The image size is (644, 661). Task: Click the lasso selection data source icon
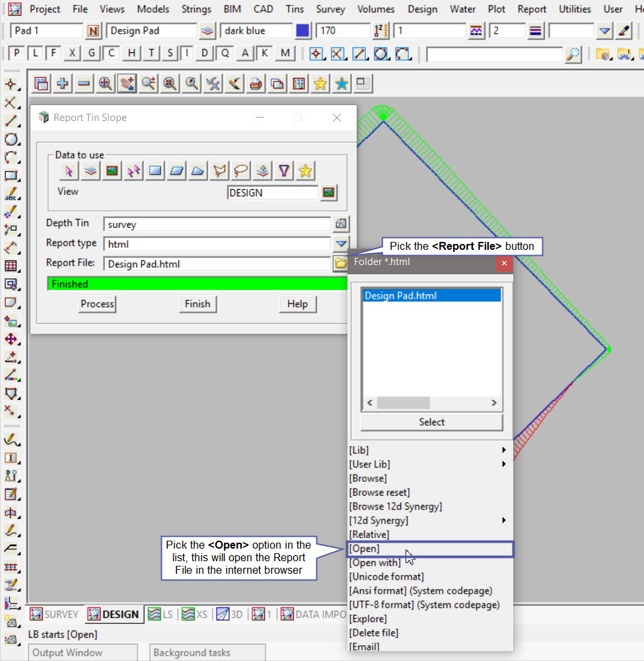pos(241,171)
